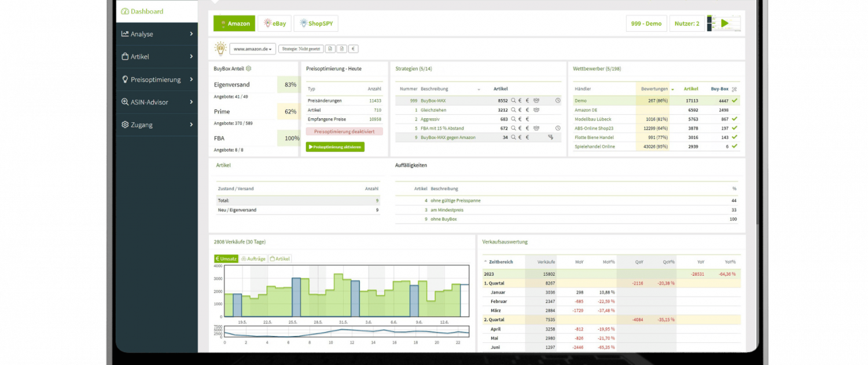Open BuyBox Anteil gear settings
868x365 pixels.
pos(249,68)
